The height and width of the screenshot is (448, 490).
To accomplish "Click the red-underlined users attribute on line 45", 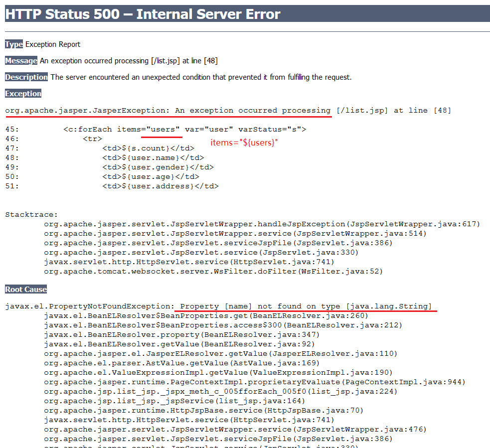I will click(x=162, y=129).
